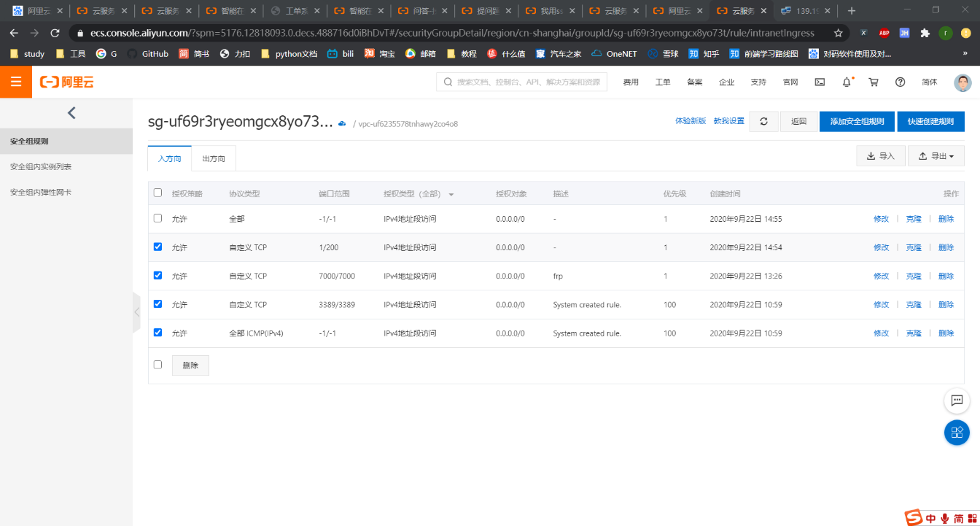Toggle the bottom checkbox beside 删除
The width and height of the screenshot is (980, 526).
pyautogui.click(x=157, y=364)
